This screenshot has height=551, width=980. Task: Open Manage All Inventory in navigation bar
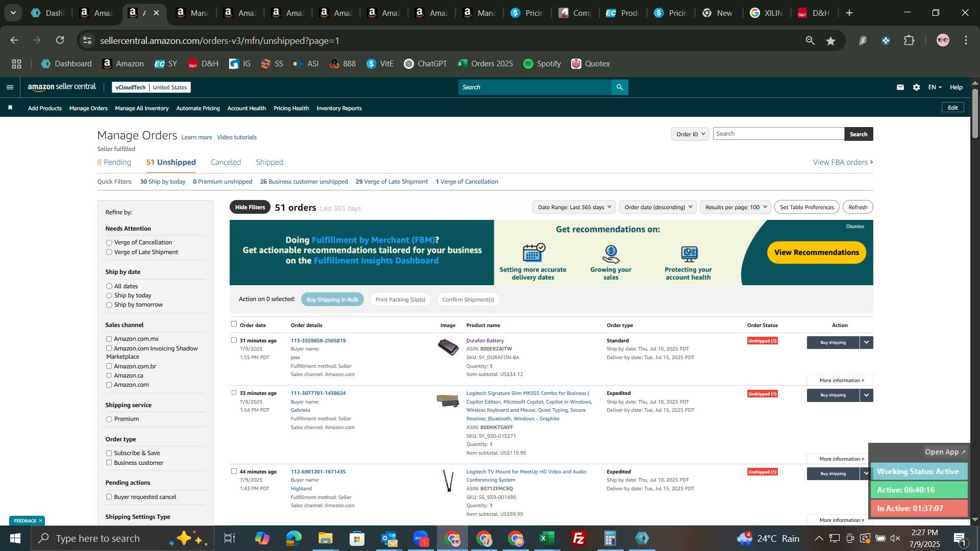point(142,108)
